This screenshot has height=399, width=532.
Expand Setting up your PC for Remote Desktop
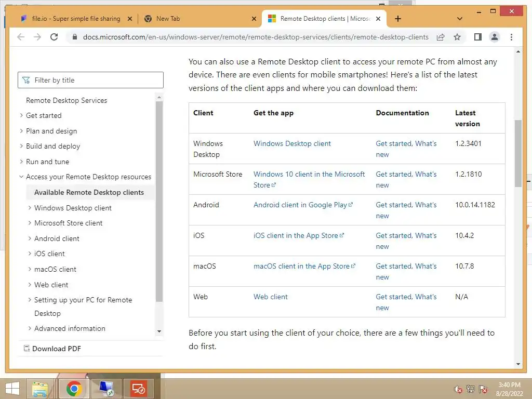(x=83, y=307)
